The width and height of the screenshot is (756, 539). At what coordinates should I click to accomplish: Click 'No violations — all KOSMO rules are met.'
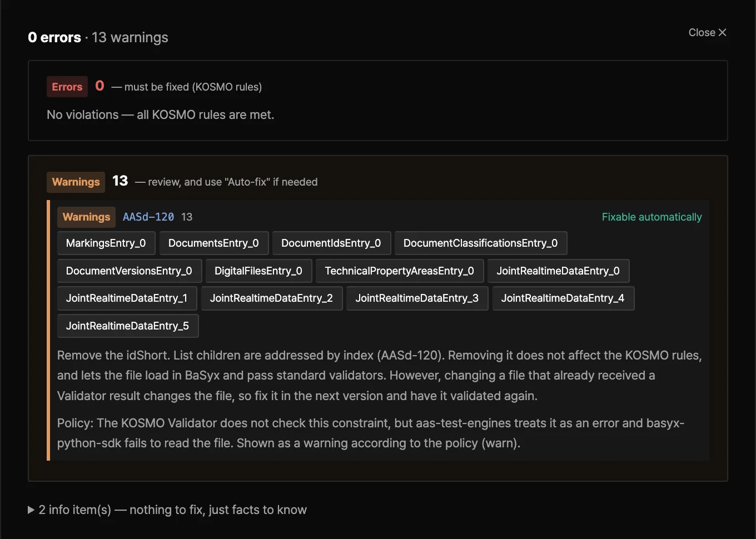(161, 114)
